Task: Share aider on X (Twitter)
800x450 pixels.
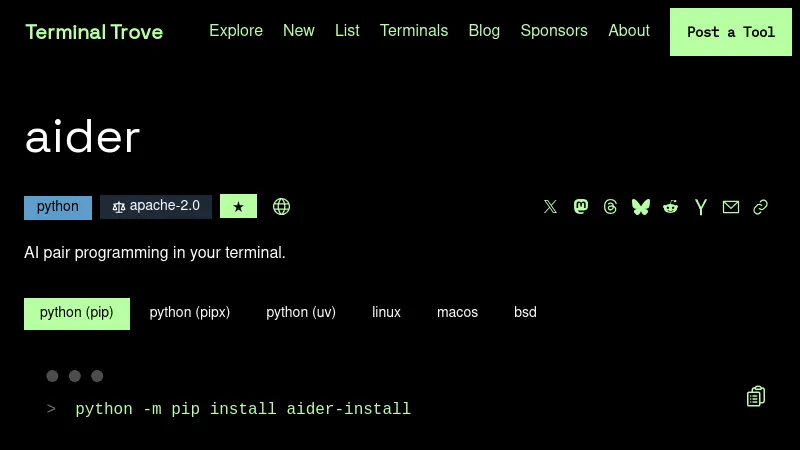Action: tap(550, 207)
